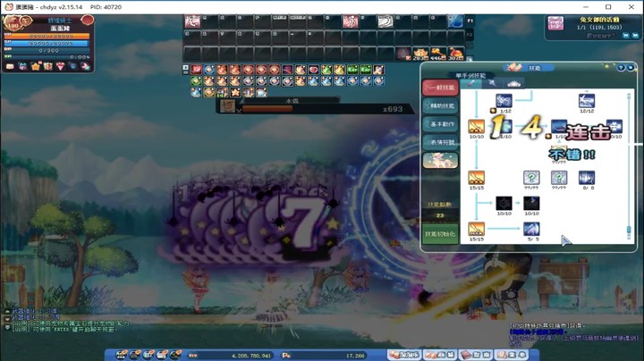The image size is (644, 361).
Task: Use the hotbar item with count 307
Action: coord(455,55)
